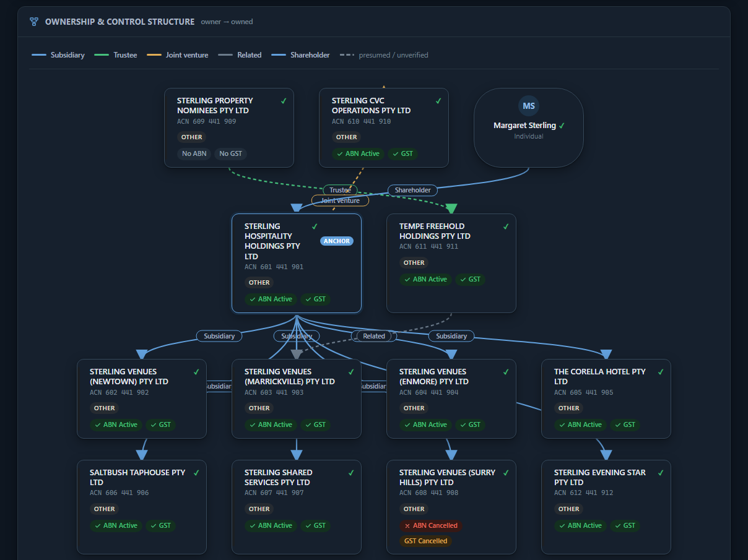Click verified checkmark on Sterling Venues (Enmore) card
Viewport: 748px width, 560px height.
click(x=505, y=372)
